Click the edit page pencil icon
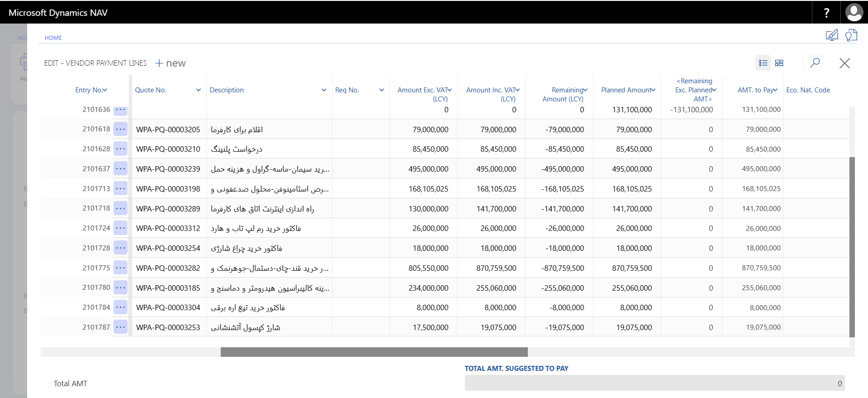The image size is (868, 398). coord(831,35)
